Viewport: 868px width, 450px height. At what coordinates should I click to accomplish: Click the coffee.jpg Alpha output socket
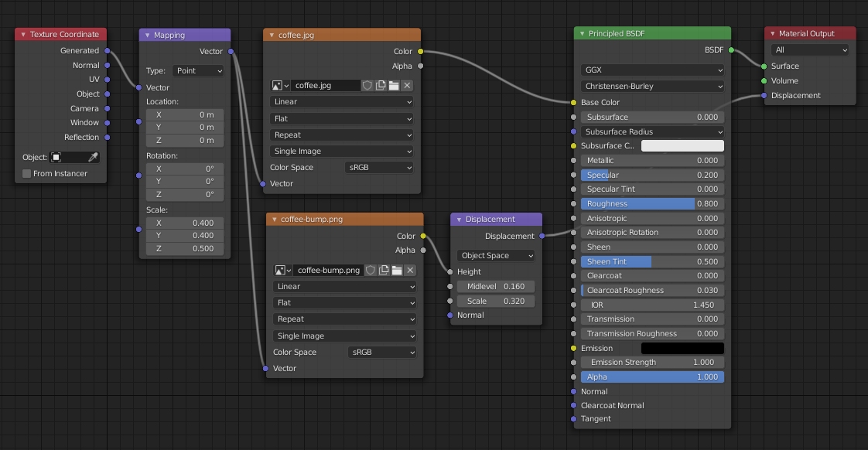click(421, 66)
